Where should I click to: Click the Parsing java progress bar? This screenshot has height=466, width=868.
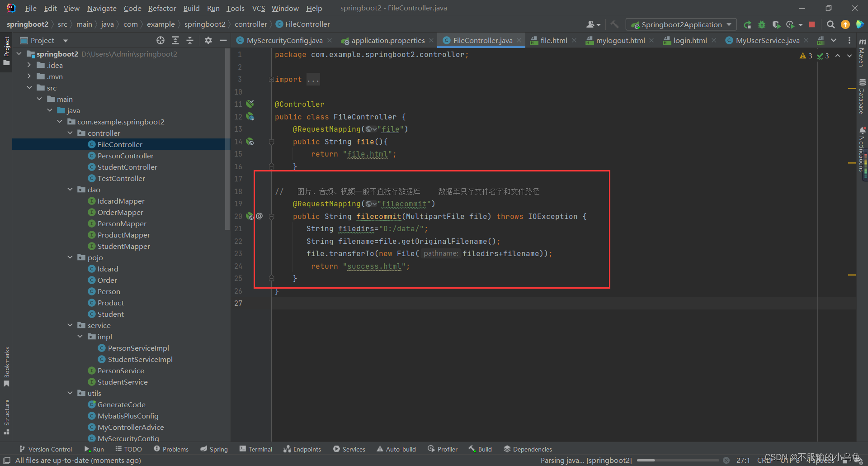678,461
